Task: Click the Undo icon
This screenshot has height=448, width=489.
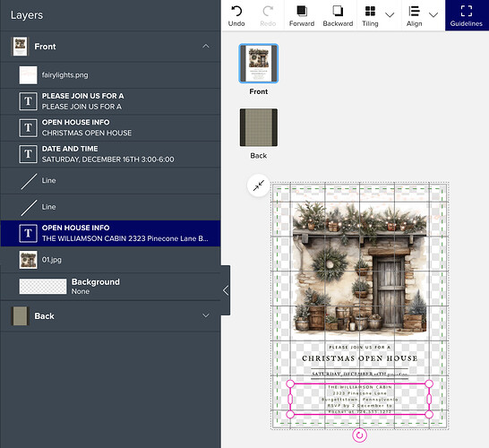Action: [236, 12]
